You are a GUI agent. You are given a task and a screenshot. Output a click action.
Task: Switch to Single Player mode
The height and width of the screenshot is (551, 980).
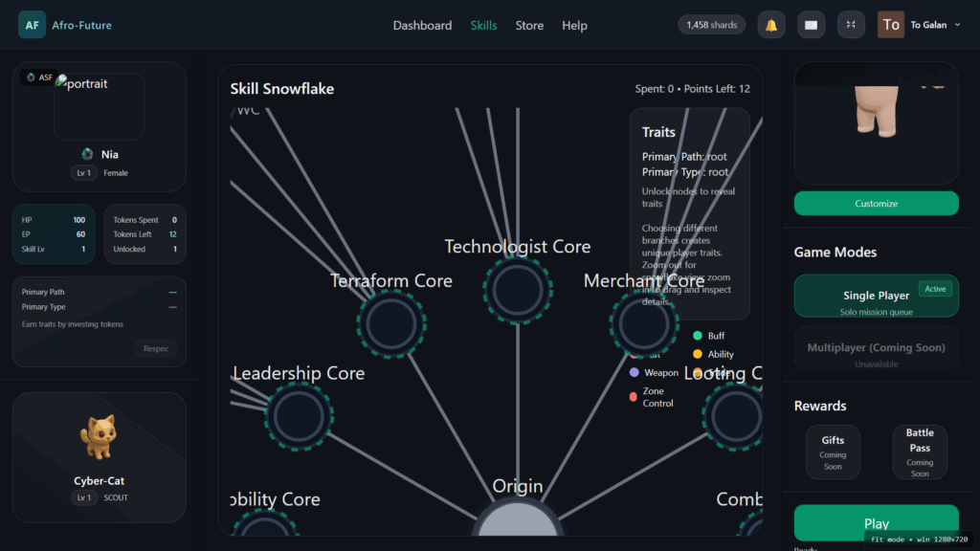pyautogui.click(x=876, y=297)
